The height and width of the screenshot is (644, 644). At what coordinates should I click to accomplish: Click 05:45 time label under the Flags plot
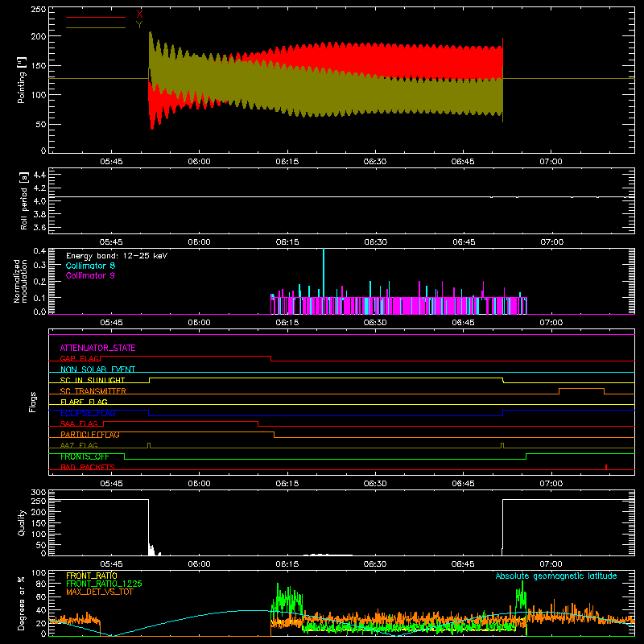111,484
